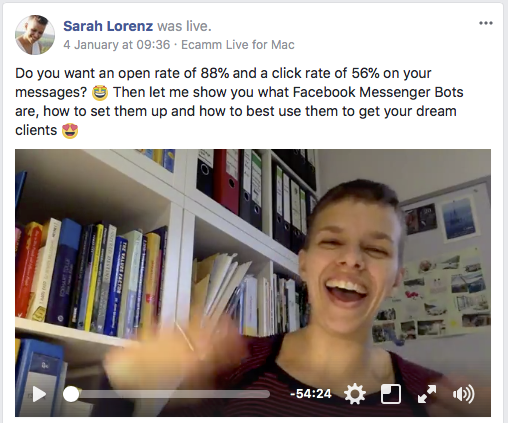Click the post text about Messenger Bots

[x=239, y=102]
